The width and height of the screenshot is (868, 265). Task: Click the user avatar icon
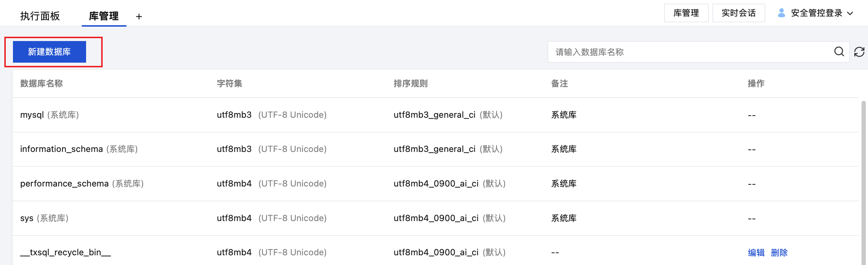tap(781, 13)
